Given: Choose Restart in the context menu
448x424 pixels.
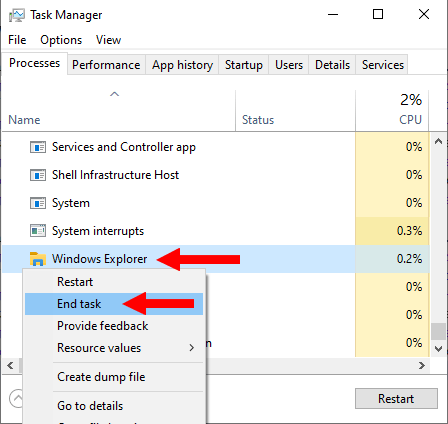Looking at the screenshot, I should [x=114, y=282].
